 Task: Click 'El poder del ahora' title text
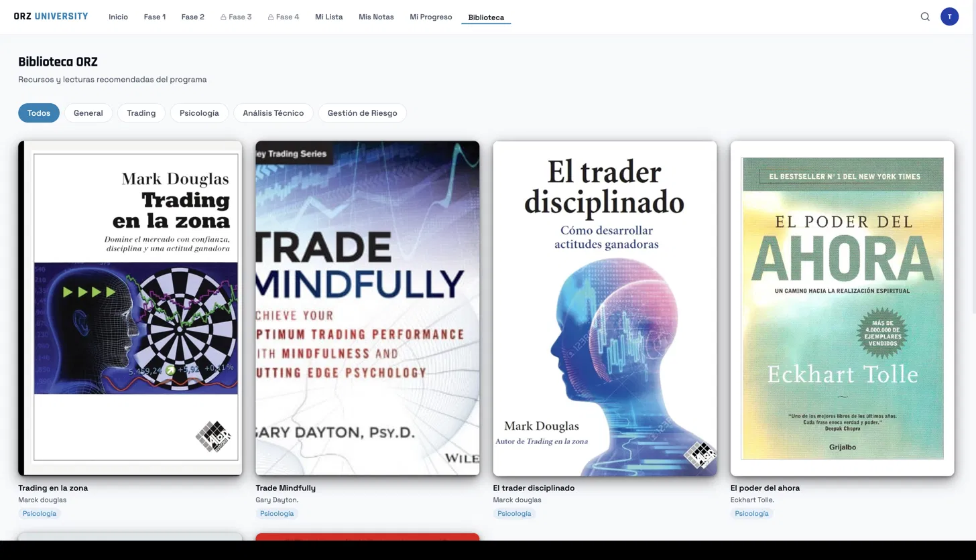765,488
